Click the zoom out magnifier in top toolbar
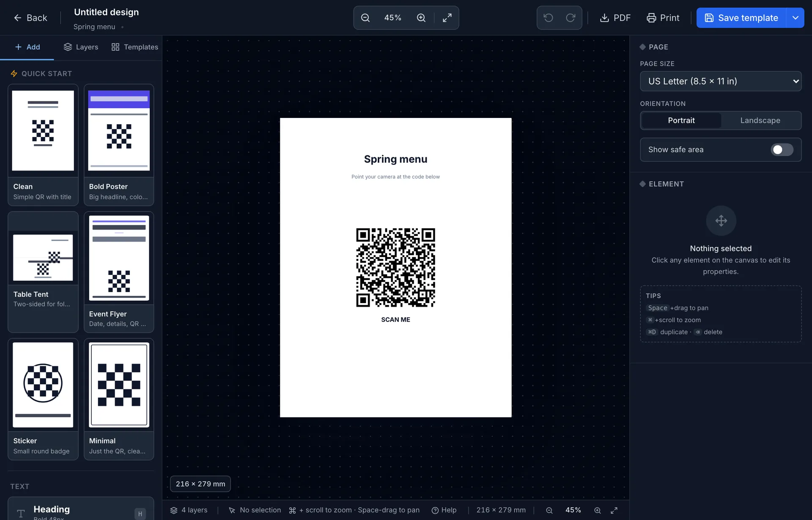812x520 pixels. 365,18
